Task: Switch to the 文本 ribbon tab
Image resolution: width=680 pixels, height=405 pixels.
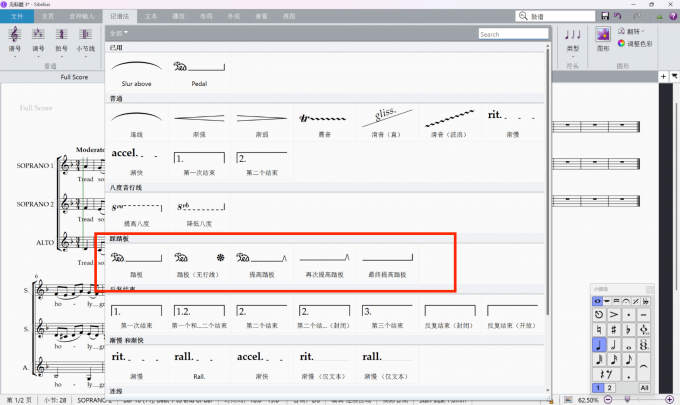Action: click(151, 16)
